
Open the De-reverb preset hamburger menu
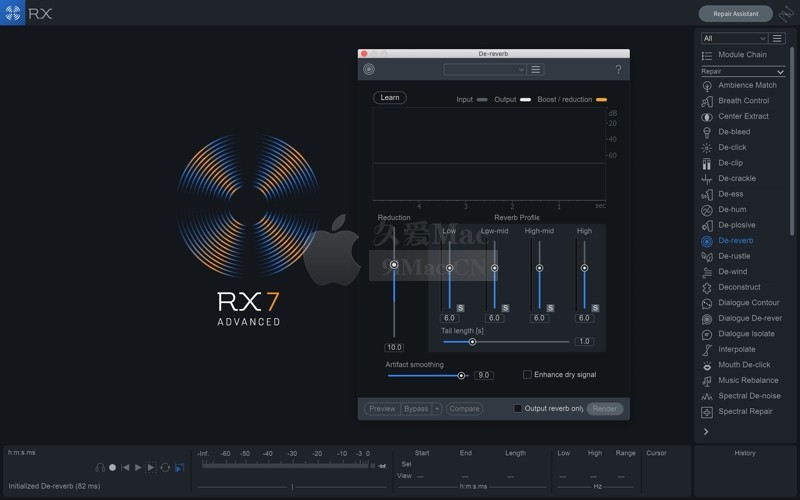(x=536, y=69)
